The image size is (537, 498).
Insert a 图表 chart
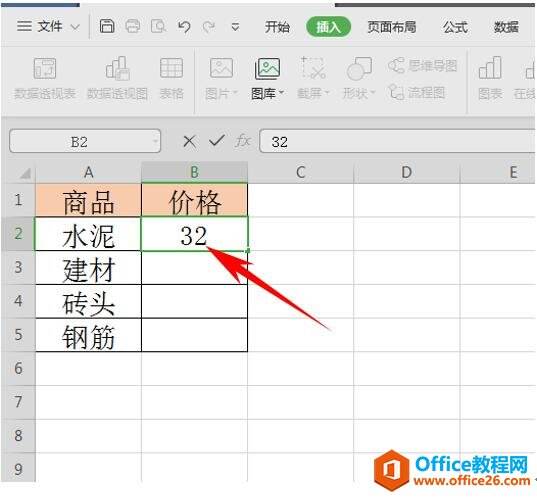coord(490,79)
